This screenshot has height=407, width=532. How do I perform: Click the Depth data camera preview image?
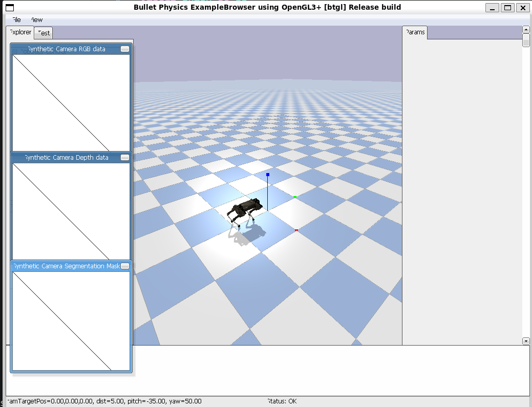point(71,211)
